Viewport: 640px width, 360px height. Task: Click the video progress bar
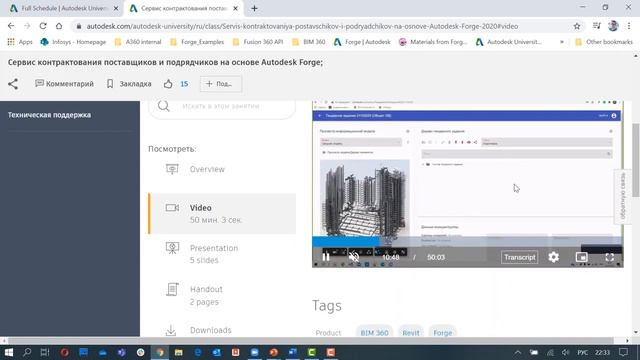tap(467, 242)
